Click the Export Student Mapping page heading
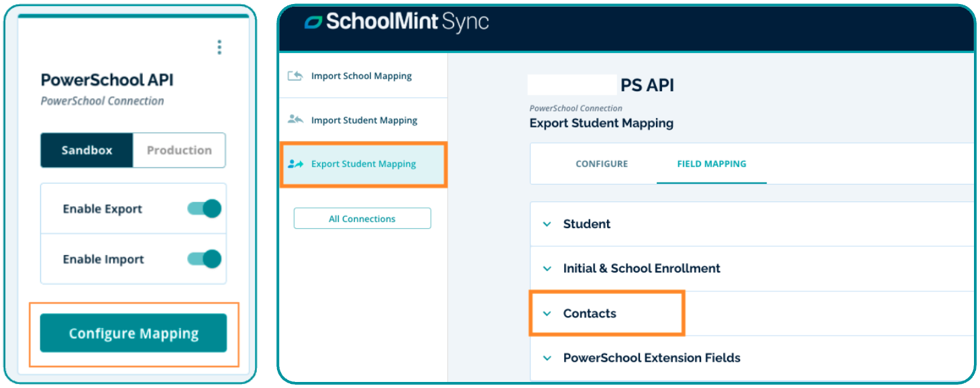Screen dimensions: 980x388 601,123
